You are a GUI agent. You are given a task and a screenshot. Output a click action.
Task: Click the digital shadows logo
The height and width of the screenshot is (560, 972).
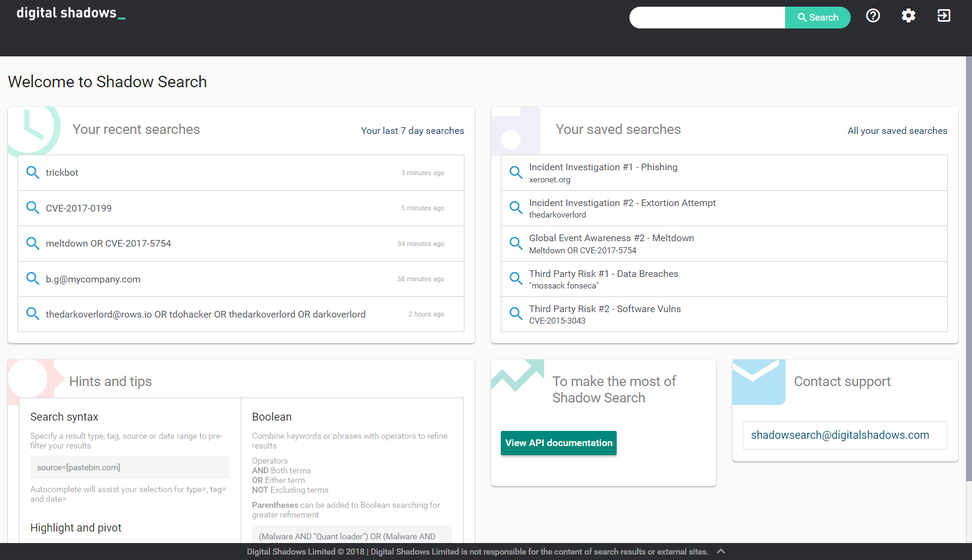click(x=71, y=13)
